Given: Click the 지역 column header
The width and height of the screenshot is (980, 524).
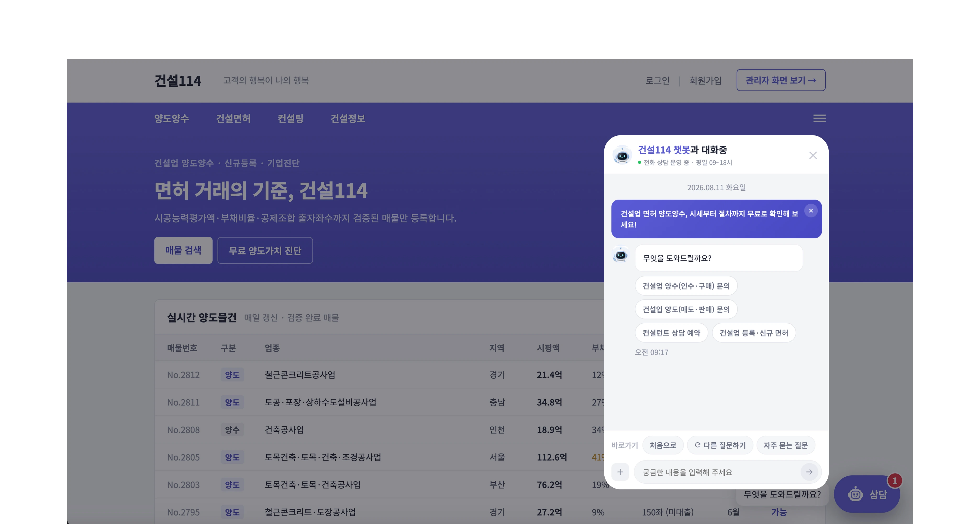Looking at the screenshot, I should (497, 348).
